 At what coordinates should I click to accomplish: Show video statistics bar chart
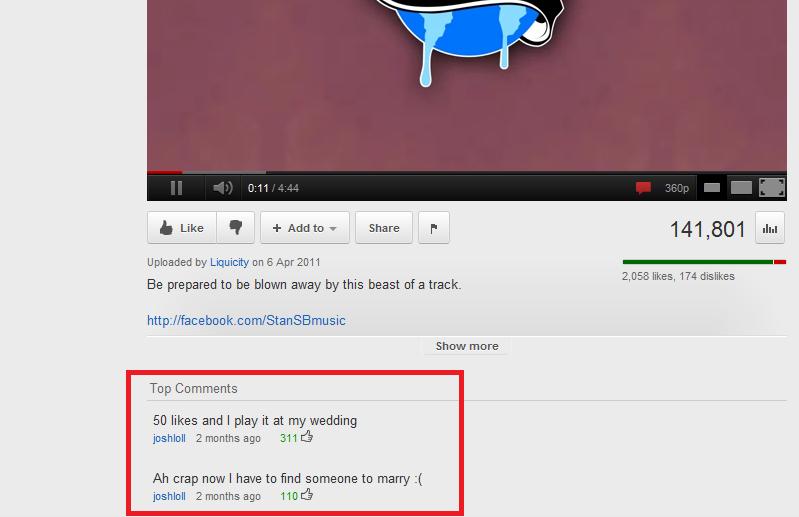pos(770,228)
